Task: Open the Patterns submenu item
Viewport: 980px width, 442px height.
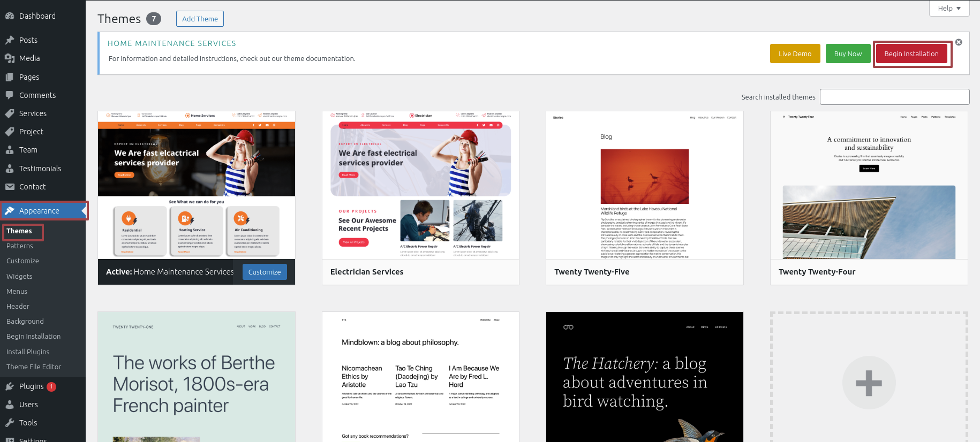Action: [x=20, y=246]
